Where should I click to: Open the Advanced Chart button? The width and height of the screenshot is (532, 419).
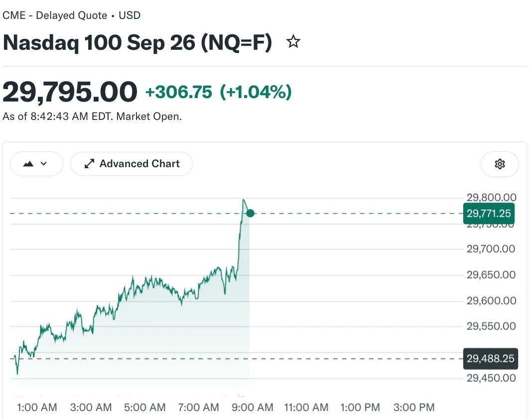coord(132,164)
